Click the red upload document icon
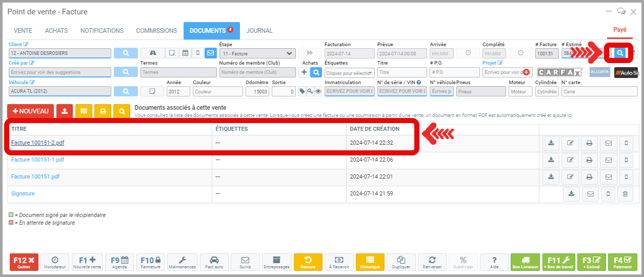The width and height of the screenshot is (644, 277). (64, 111)
